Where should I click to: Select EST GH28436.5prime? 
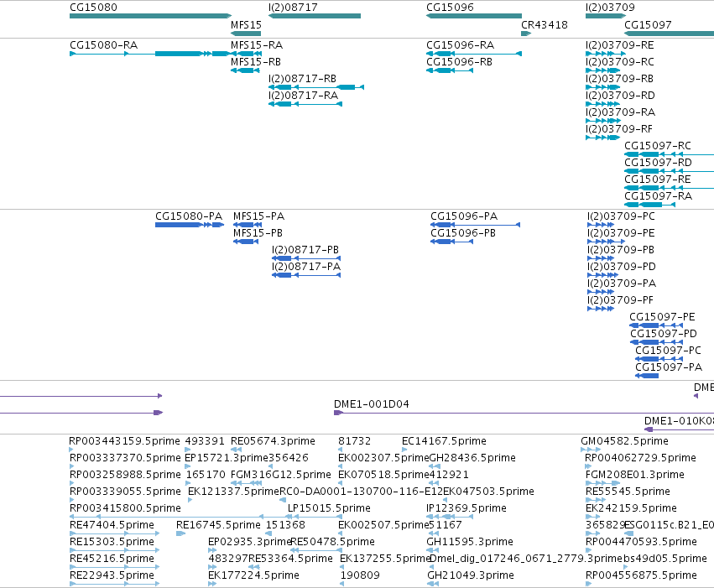coord(472,458)
